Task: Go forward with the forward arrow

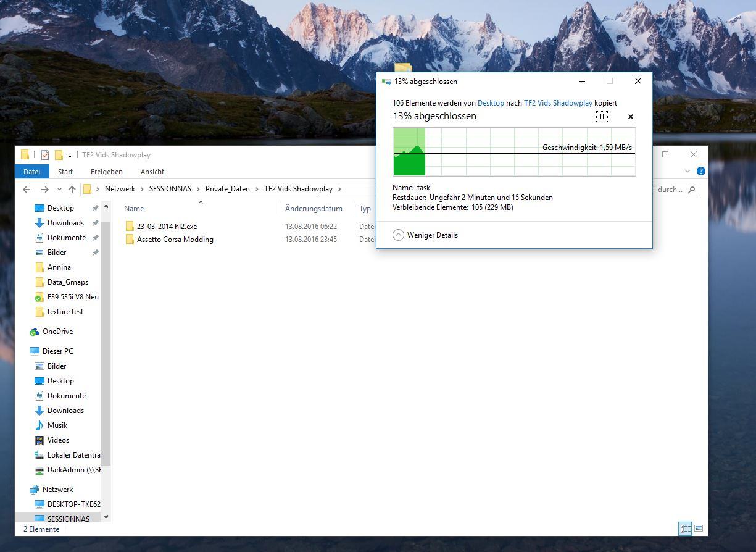Action: [44, 190]
